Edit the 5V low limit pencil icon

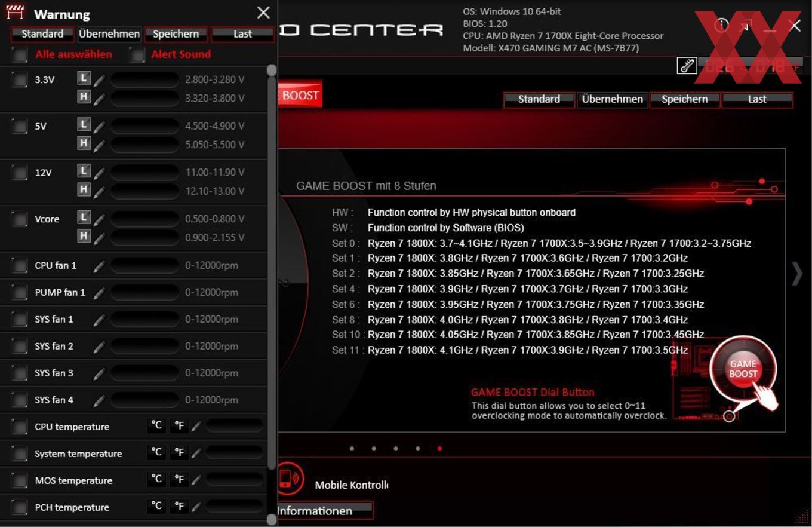point(100,126)
